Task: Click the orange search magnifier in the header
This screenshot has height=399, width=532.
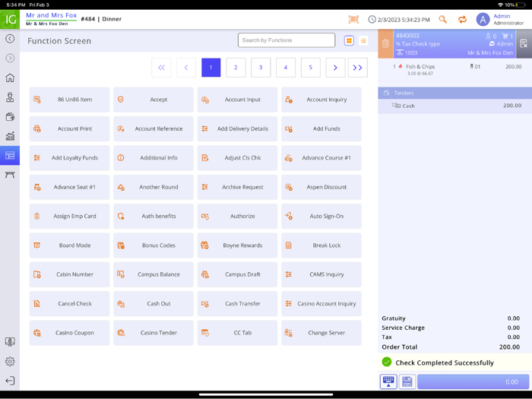Action: pos(442,19)
